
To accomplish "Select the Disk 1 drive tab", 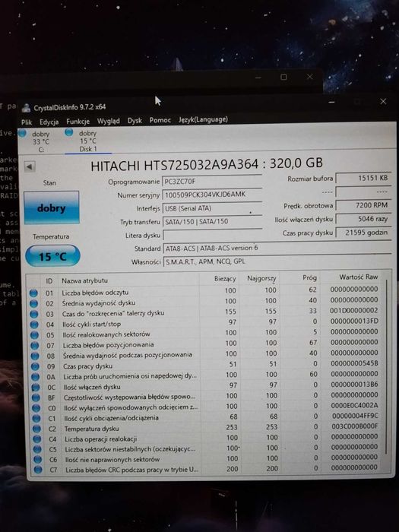I will coord(87,141).
